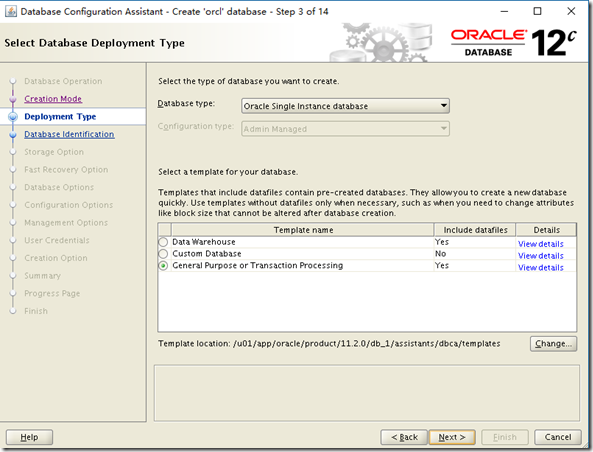Click the Next button
593x452 pixels.
(x=452, y=437)
